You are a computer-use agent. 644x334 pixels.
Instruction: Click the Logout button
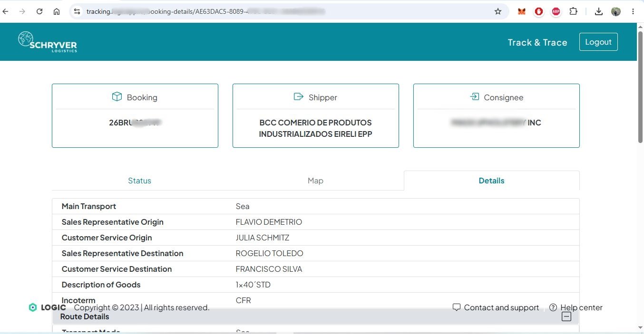point(598,42)
